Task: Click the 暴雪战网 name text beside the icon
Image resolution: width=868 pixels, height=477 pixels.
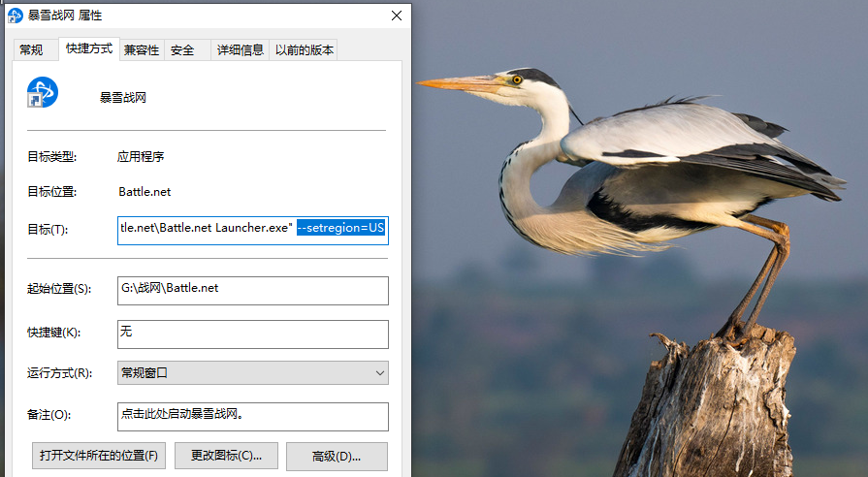Action: pyautogui.click(x=123, y=97)
